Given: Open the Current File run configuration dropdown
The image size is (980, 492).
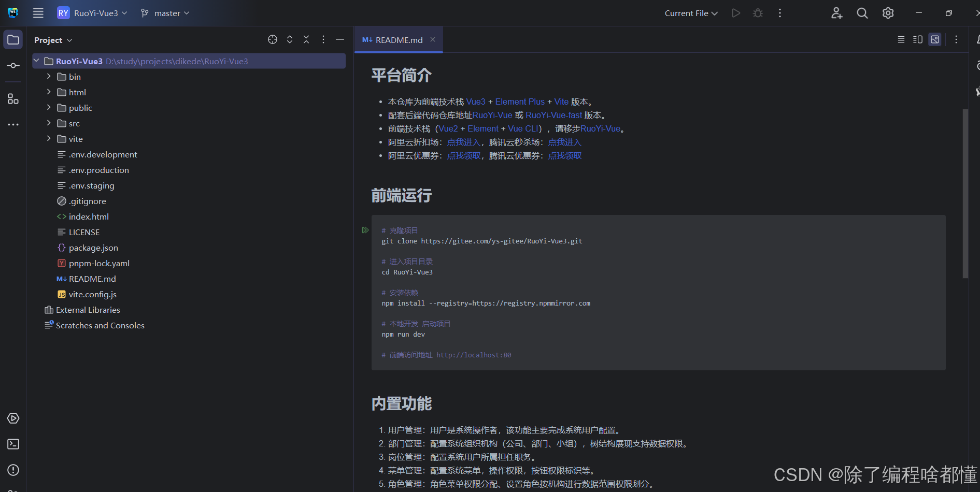Looking at the screenshot, I should (691, 13).
